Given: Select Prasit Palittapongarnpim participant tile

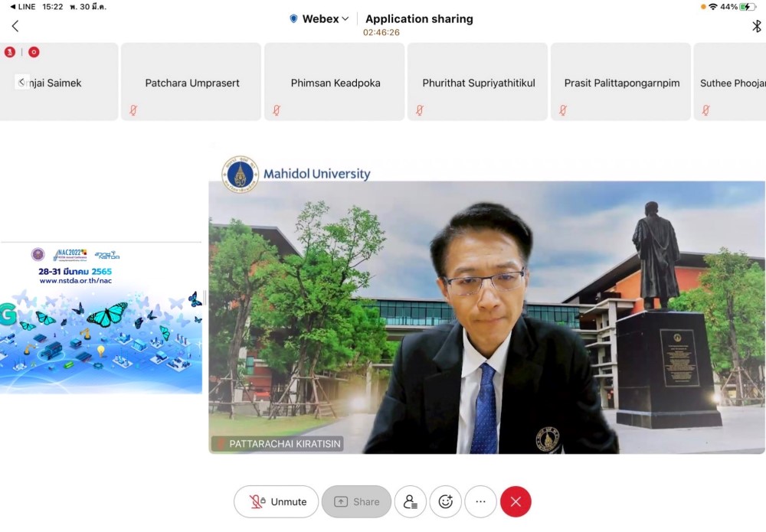Looking at the screenshot, I should (621, 83).
